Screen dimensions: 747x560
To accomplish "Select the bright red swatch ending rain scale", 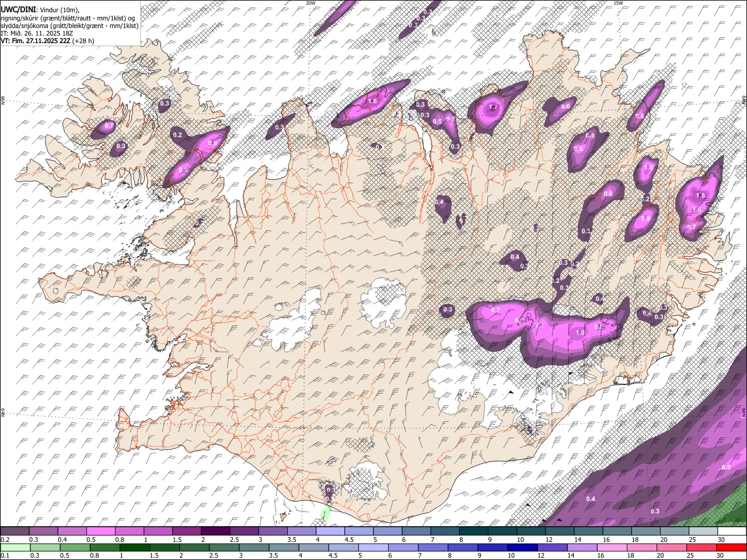I will point(732,547).
